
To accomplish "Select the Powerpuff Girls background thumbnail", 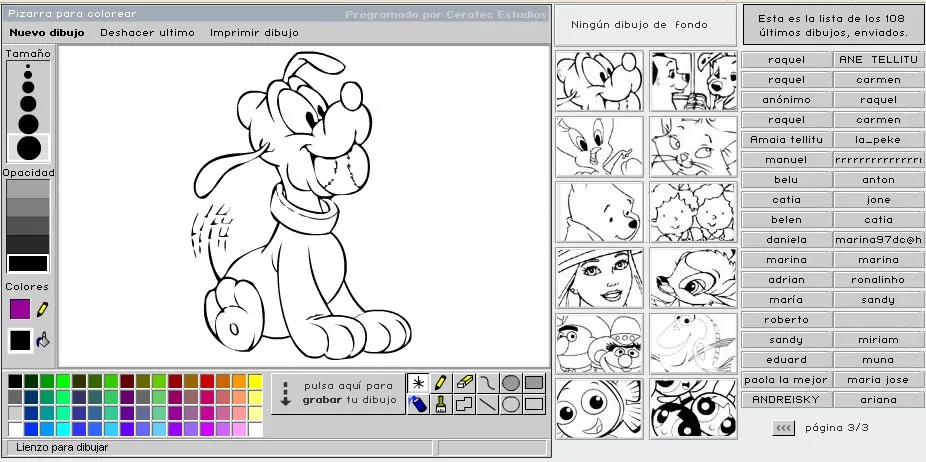I will (693, 409).
